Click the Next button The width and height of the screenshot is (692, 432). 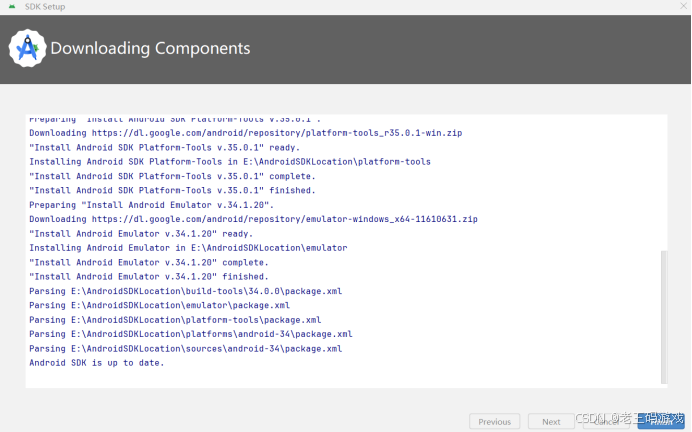click(x=551, y=421)
